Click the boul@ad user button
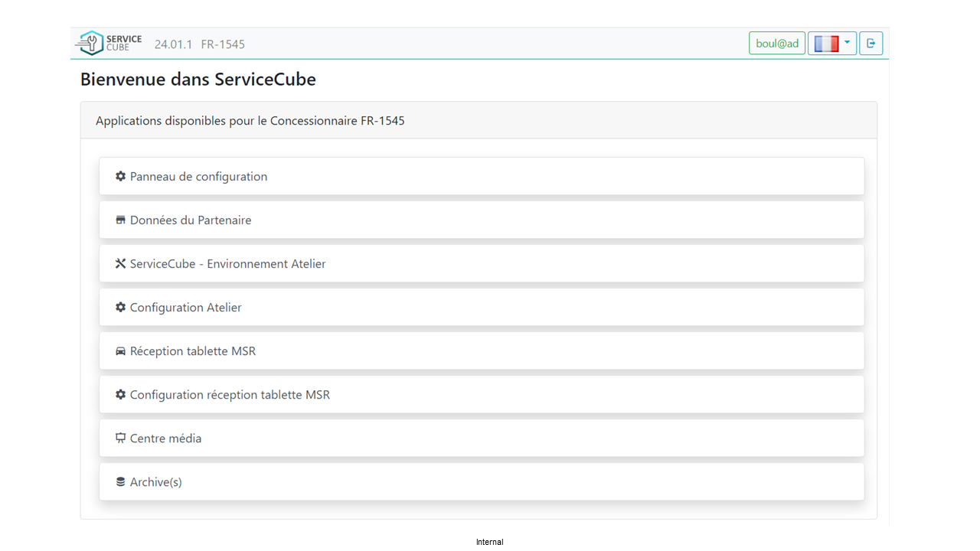This screenshot has height=551, width=980. (x=777, y=44)
